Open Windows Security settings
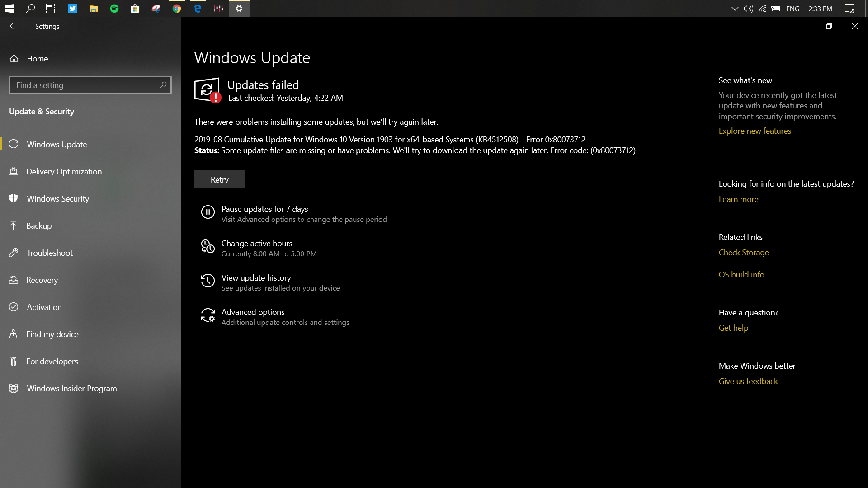The image size is (868, 488). (x=58, y=198)
